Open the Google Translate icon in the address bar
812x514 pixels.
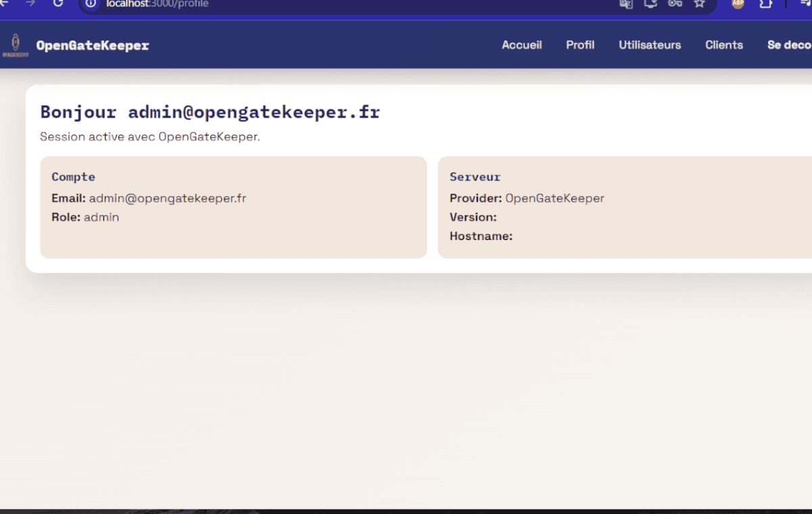[x=625, y=4]
